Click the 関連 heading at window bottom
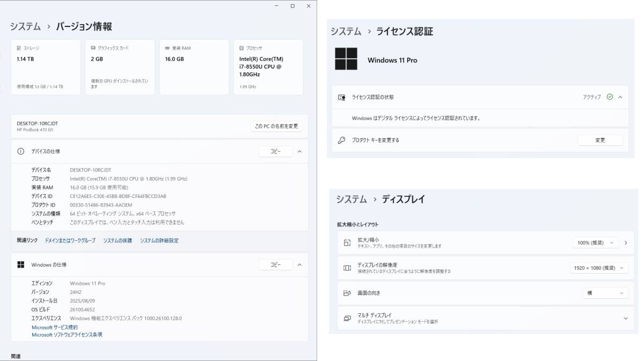The width and height of the screenshot is (644, 361). coord(16,356)
